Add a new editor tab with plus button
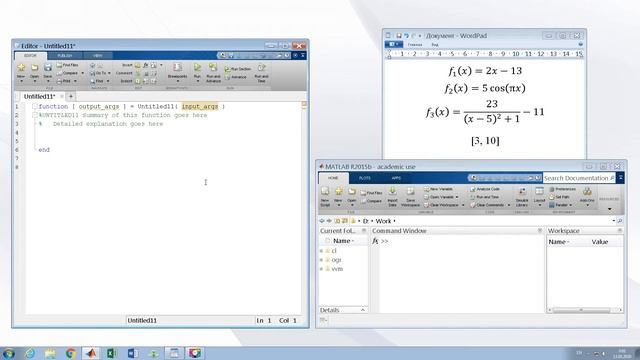 [x=71, y=96]
